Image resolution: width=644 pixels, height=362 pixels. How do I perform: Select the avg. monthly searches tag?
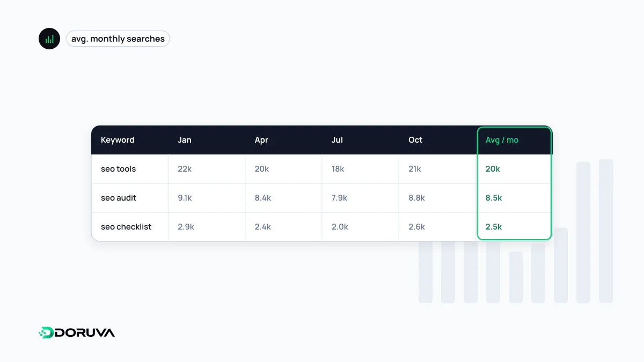coord(118,39)
